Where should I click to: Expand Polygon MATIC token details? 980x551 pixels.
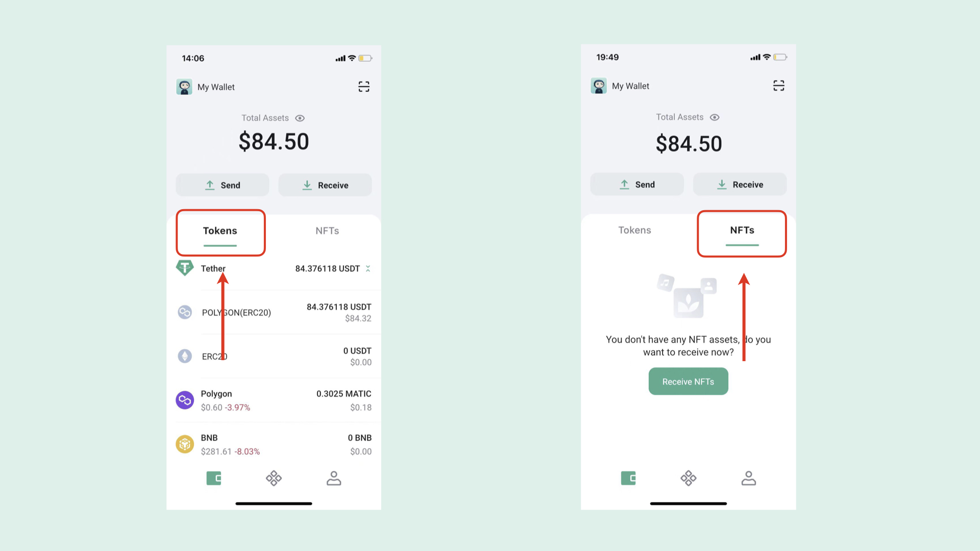[274, 399]
